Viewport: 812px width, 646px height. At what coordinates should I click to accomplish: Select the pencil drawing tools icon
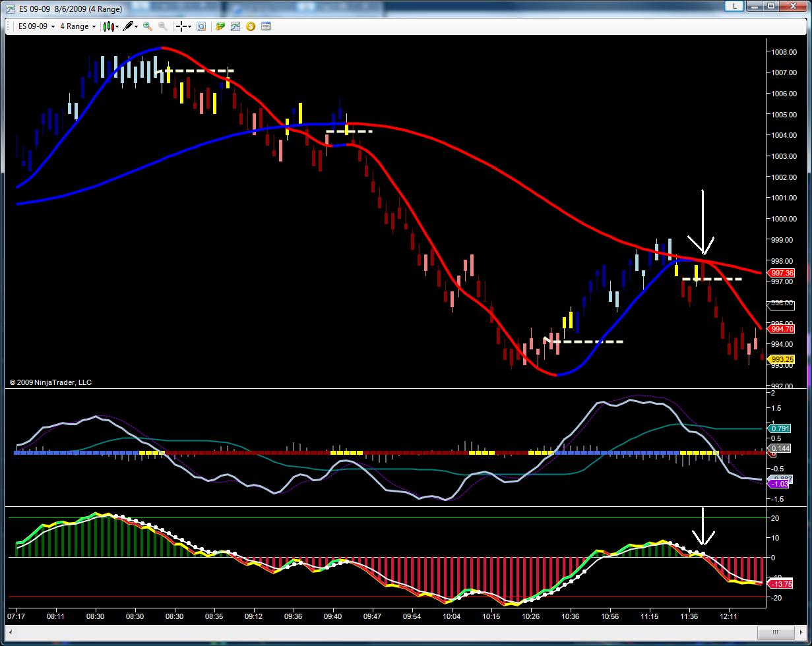(x=128, y=26)
